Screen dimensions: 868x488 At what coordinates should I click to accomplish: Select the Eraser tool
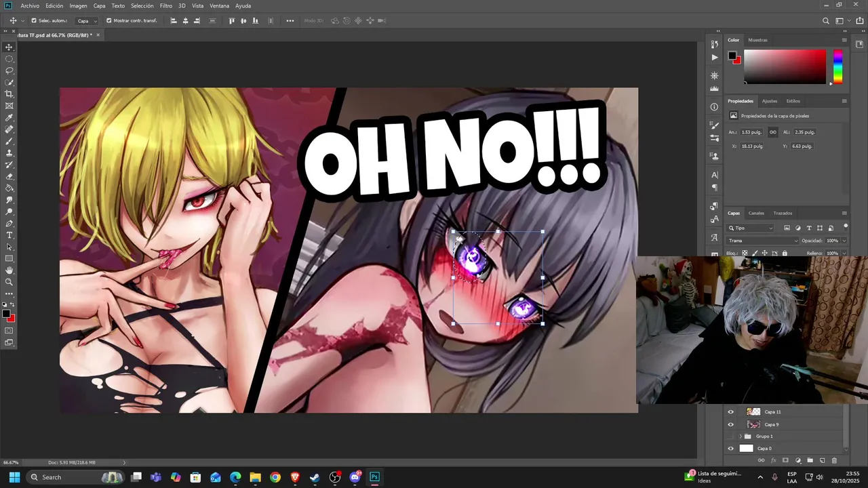(9, 176)
